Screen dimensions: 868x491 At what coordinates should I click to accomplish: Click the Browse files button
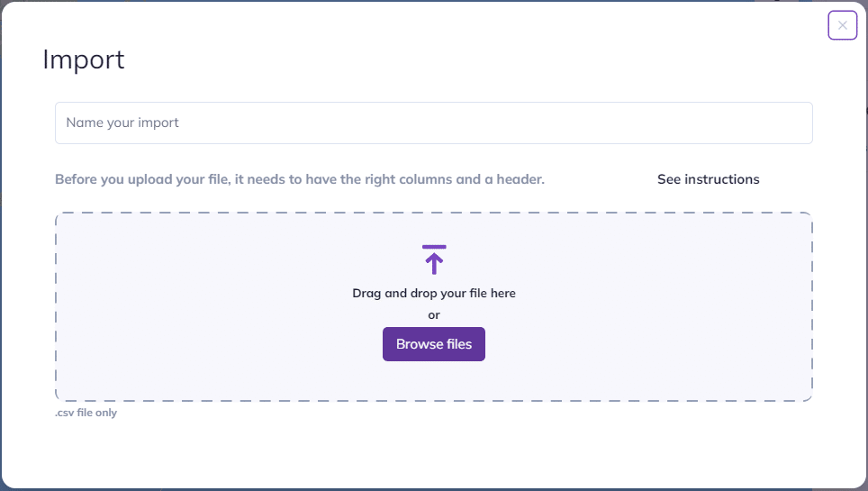(433, 344)
